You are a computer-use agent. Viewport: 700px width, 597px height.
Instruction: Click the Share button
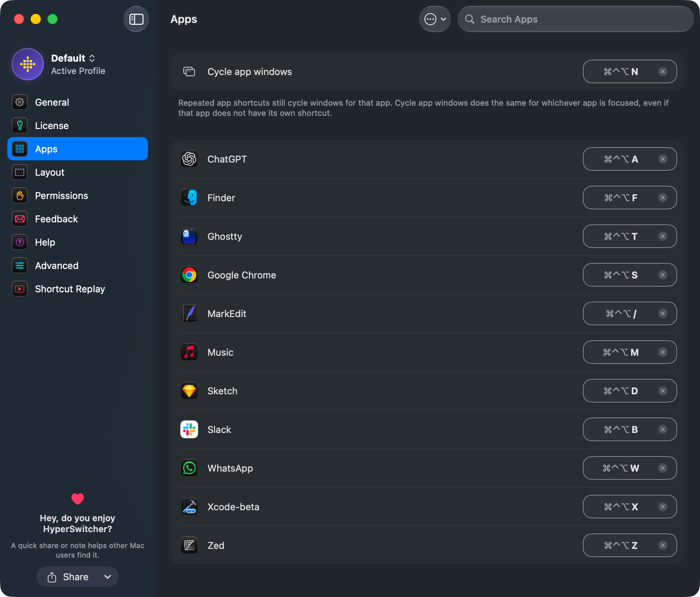68,577
